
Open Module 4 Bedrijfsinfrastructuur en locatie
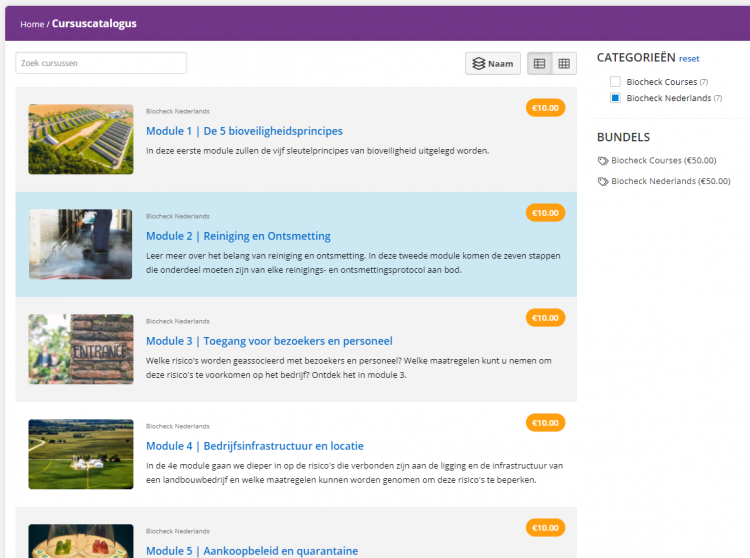(254, 446)
